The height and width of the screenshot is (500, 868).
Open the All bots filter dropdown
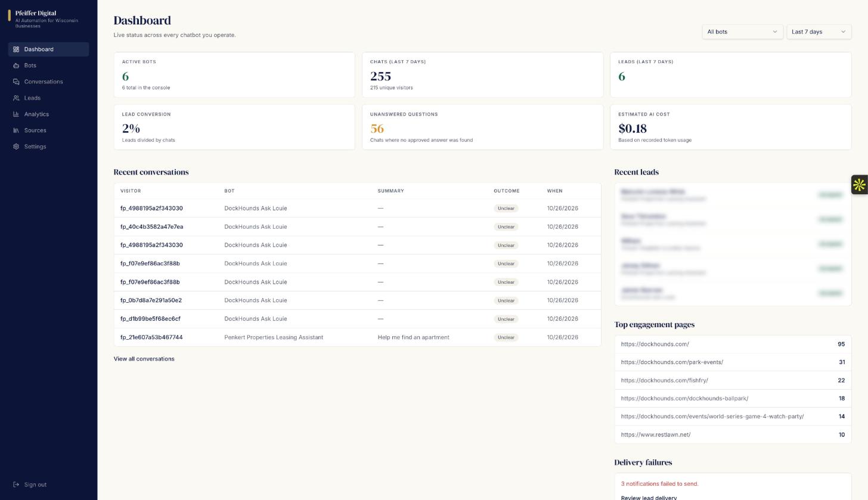pyautogui.click(x=742, y=32)
